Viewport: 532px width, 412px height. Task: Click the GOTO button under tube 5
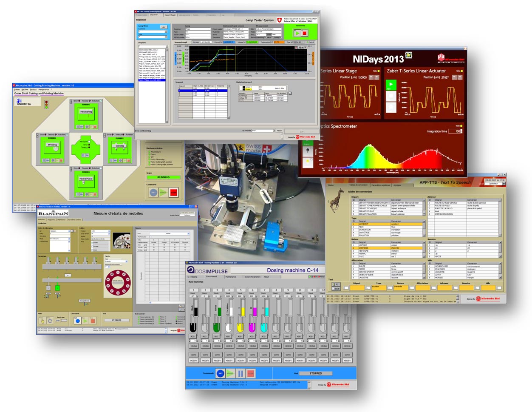241,355
